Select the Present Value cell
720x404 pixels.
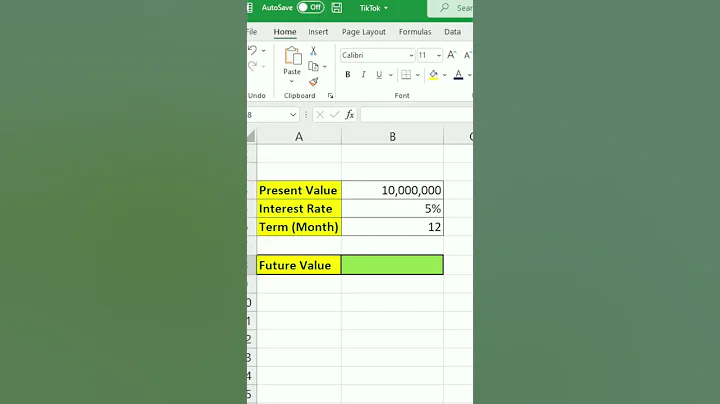[299, 190]
